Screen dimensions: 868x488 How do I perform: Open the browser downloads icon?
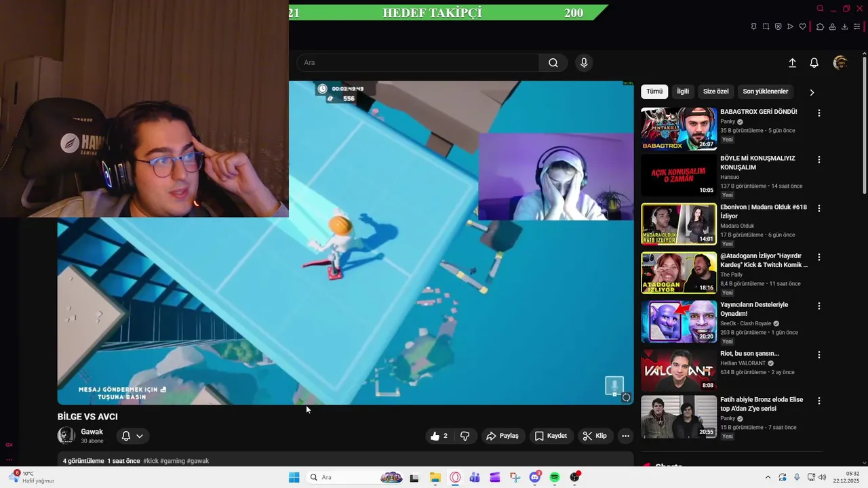[x=844, y=27]
